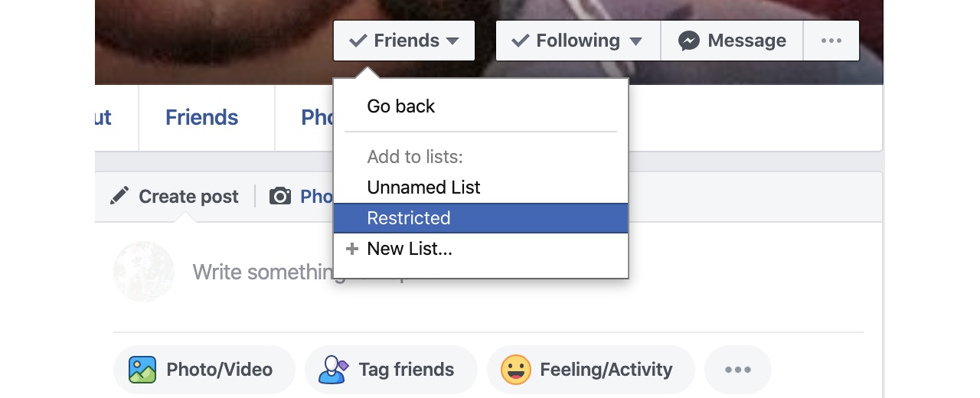The height and width of the screenshot is (398, 980).
Task: Click the pencil icon beside Create post
Action: pos(119,196)
